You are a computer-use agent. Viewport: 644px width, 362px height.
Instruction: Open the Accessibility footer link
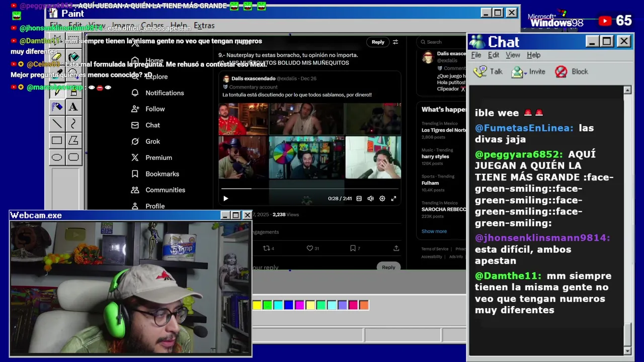(x=432, y=256)
